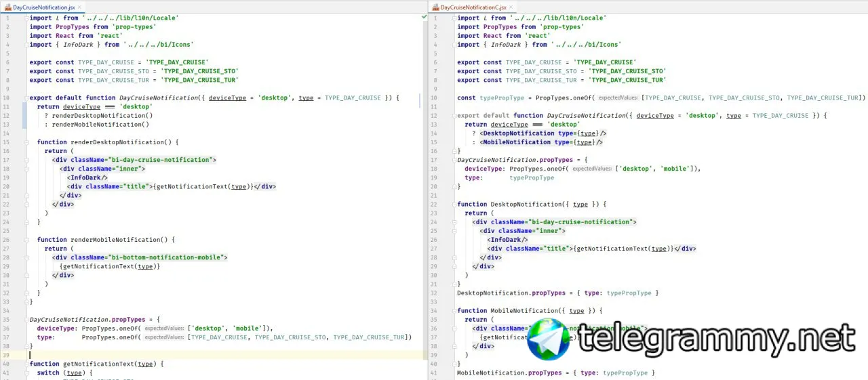Click the Telegram paper-plane logo

549,339
